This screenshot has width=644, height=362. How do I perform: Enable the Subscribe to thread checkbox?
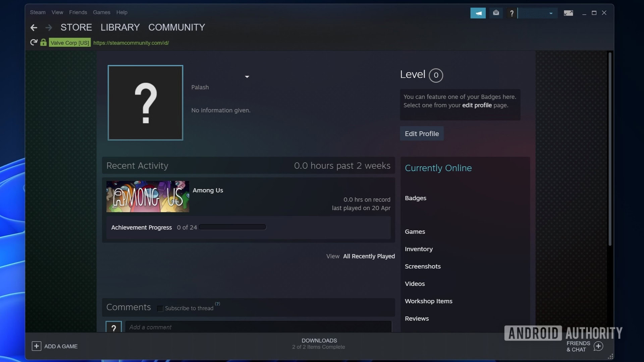tap(160, 308)
